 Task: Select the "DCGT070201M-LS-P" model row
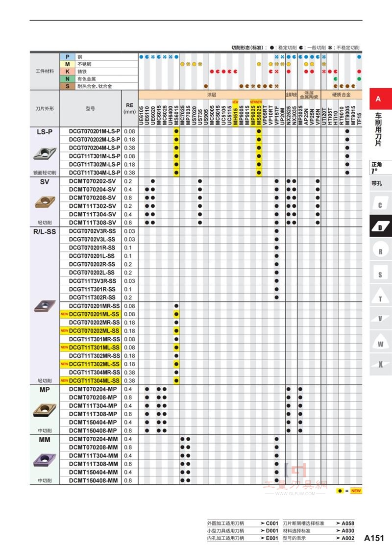95,131
